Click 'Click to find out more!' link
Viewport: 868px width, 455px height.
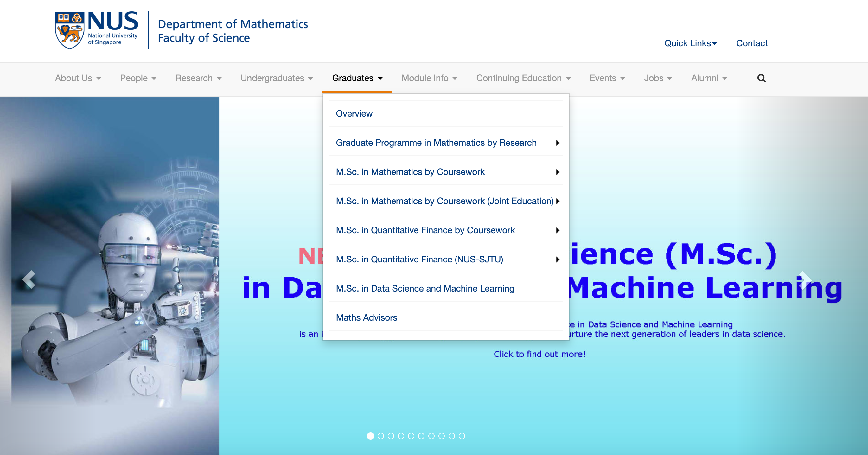coord(539,354)
